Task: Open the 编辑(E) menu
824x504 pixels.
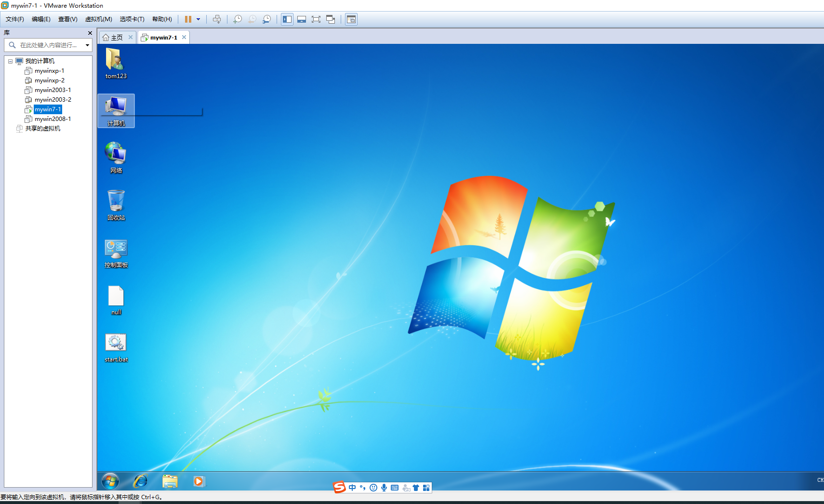Action: pos(41,19)
